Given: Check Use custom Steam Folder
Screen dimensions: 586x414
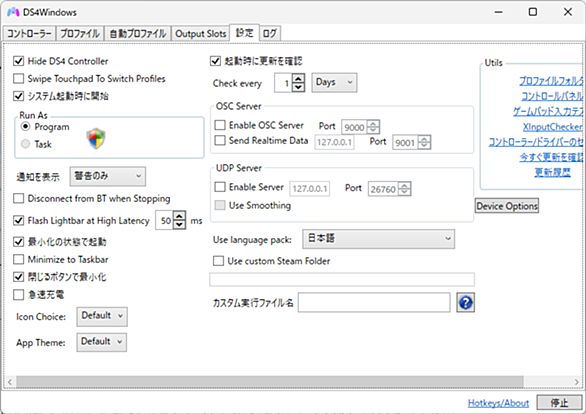Looking at the screenshot, I should pos(218,261).
